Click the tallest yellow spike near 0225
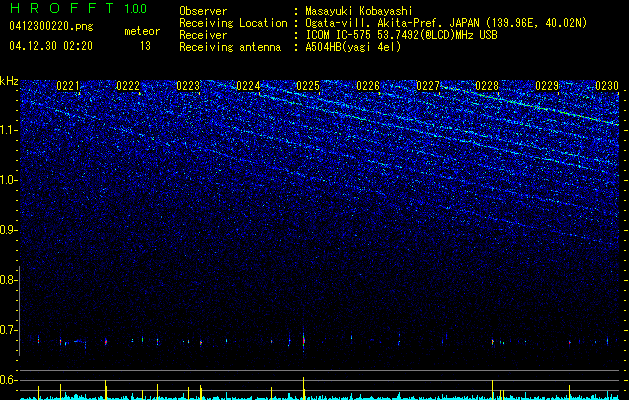This screenshot has width=629, height=400. click(304, 388)
